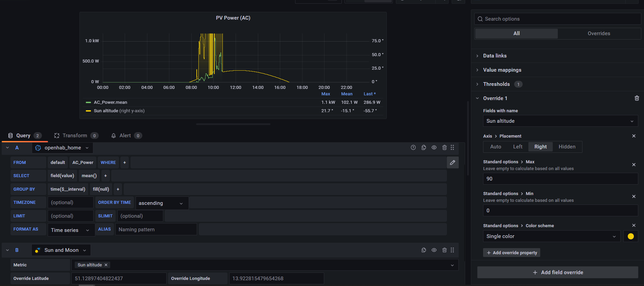
Task: Switch to the Overrides tab
Action: pyautogui.click(x=598, y=33)
